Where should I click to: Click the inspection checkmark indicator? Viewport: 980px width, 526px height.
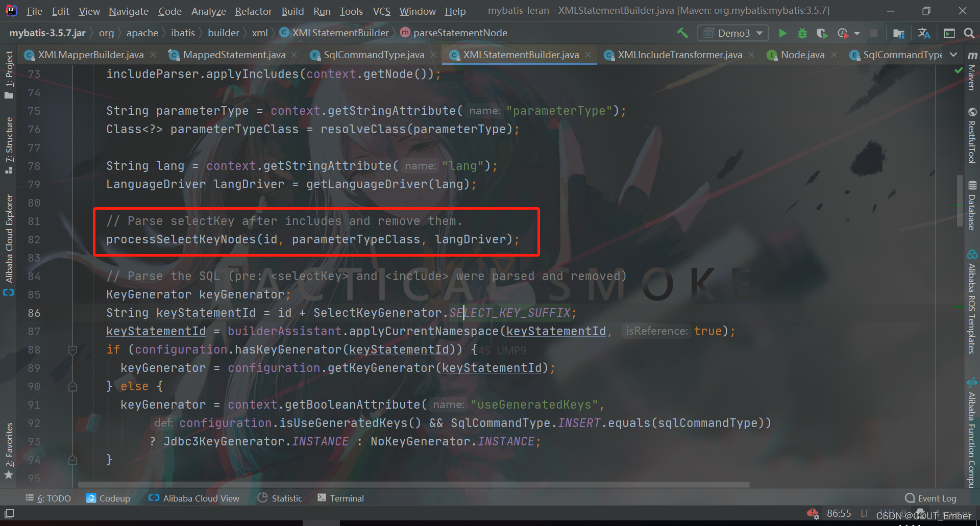pyautogui.click(x=958, y=71)
